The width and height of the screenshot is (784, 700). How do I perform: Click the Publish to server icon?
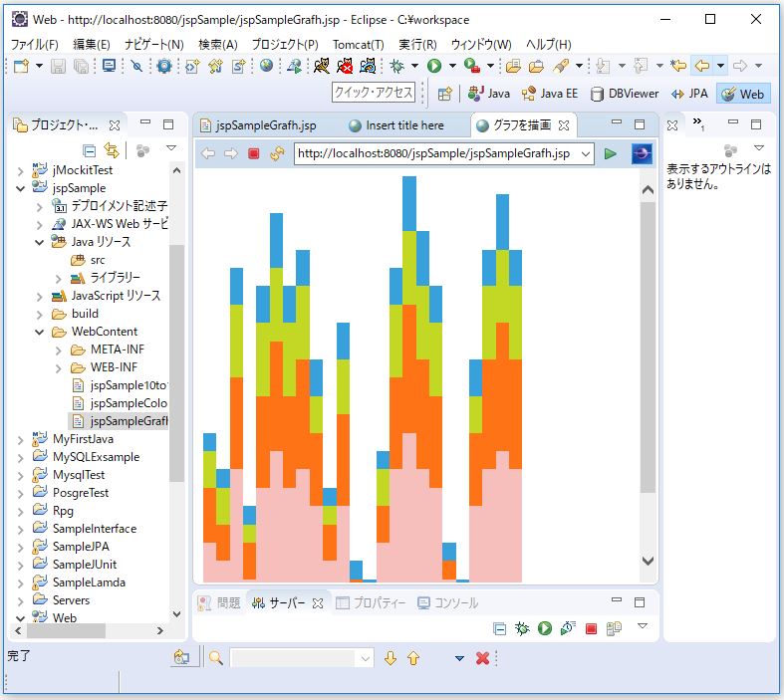point(614,628)
